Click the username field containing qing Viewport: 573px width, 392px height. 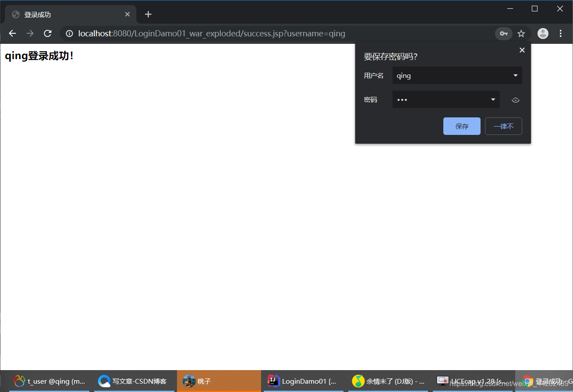click(457, 75)
